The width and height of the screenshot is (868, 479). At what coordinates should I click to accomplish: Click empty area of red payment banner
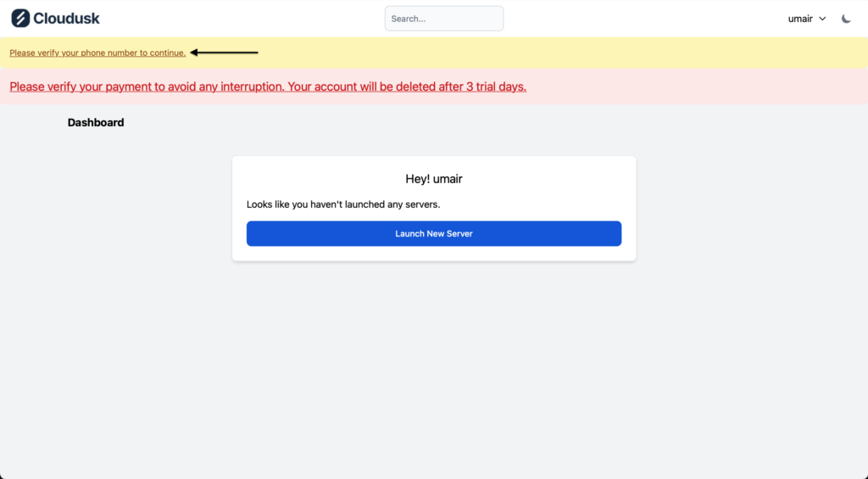(x=695, y=86)
